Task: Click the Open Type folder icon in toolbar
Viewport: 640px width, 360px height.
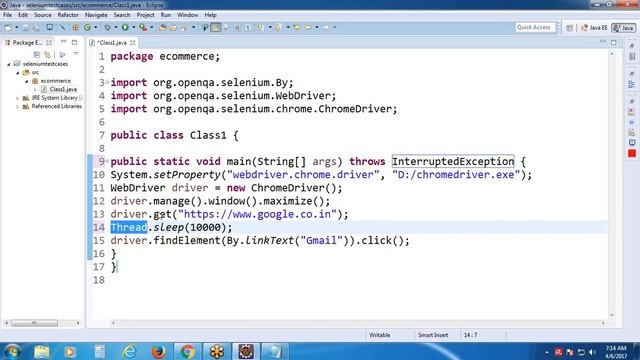Action: [162, 27]
